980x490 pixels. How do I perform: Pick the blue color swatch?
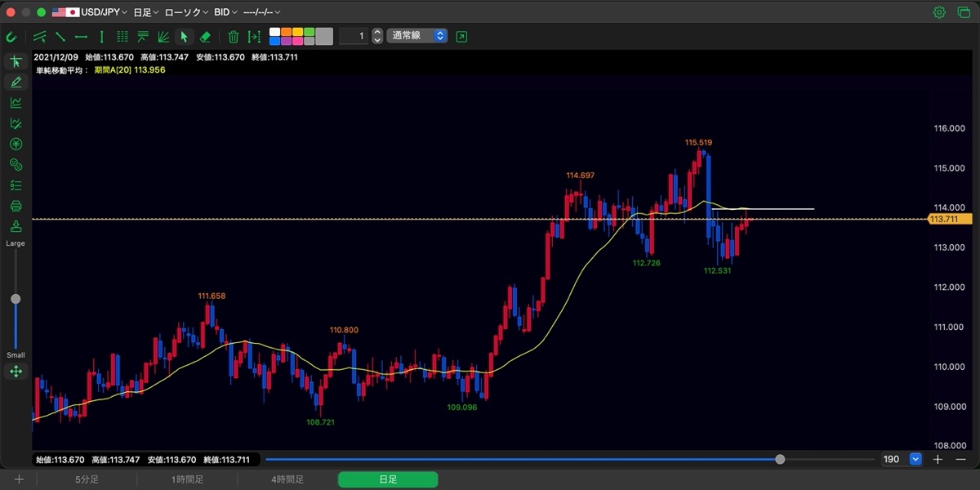coord(275,40)
